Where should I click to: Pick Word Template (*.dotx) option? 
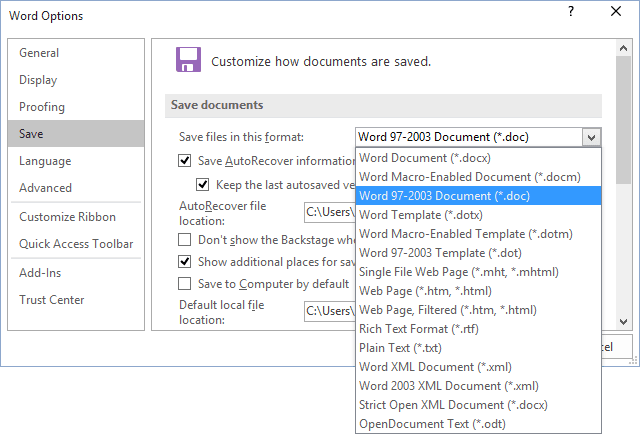(x=478, y=215)
